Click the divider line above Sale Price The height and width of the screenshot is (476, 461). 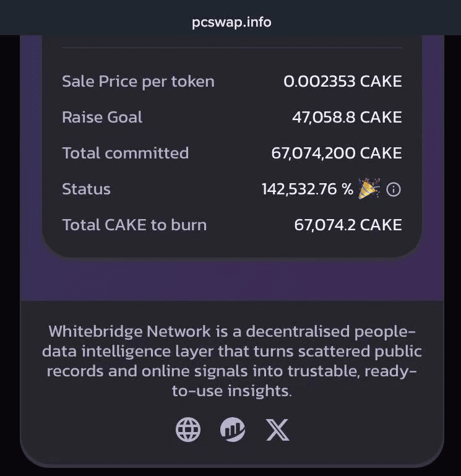(231, 48)
